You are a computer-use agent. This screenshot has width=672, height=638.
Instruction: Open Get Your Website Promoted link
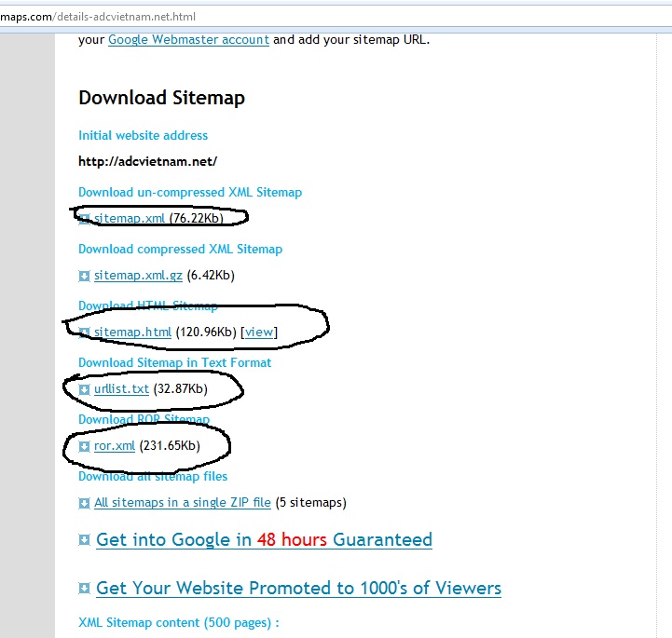coord(298,588)
